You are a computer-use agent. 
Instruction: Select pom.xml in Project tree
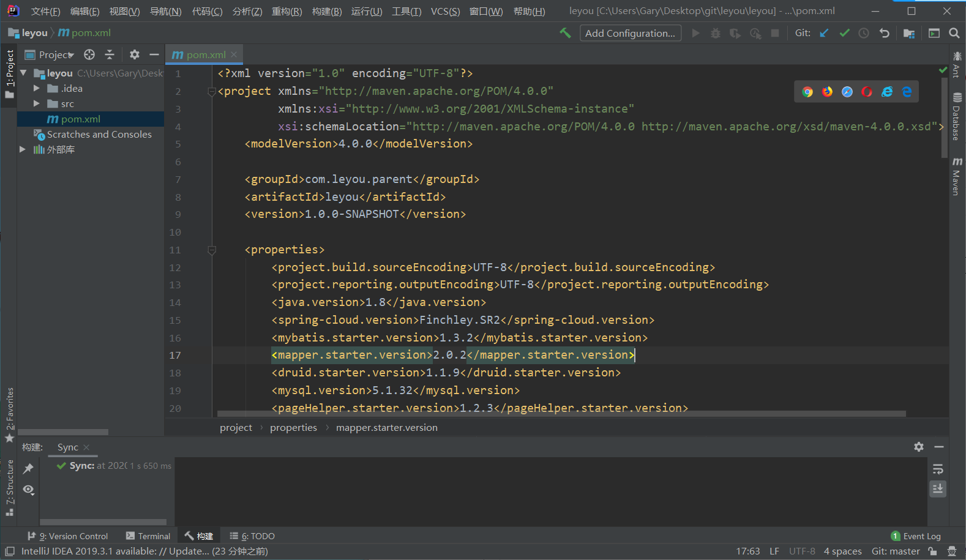coord(91,119)
